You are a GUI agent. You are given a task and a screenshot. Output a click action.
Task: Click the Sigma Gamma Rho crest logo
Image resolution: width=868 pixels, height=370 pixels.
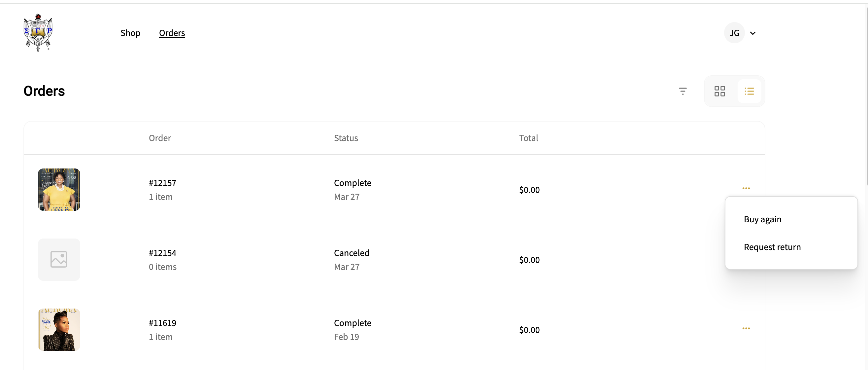pyautogui.click(x=38, y=33)
